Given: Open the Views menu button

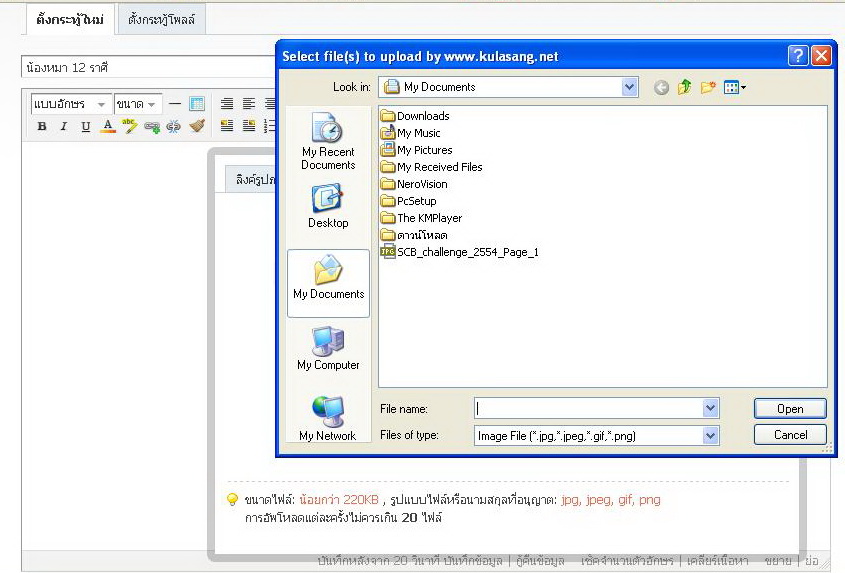Looking at the screenshot, I should [735, 87].
